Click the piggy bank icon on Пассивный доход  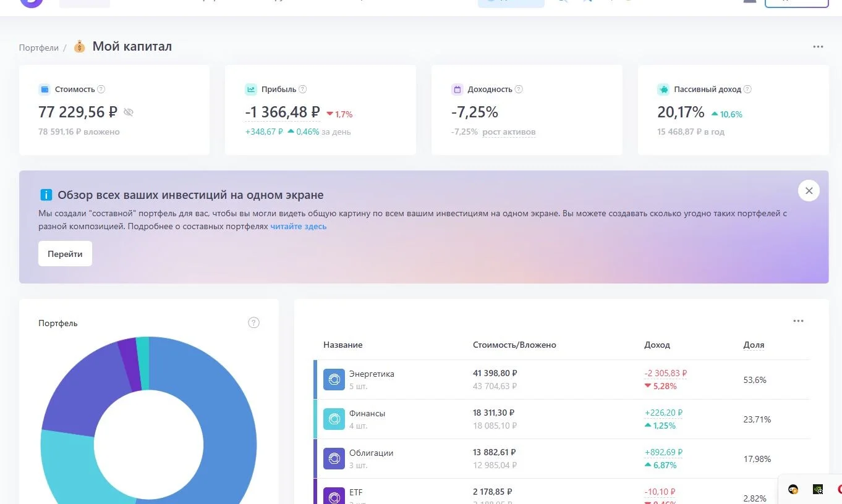pos(663,90)
